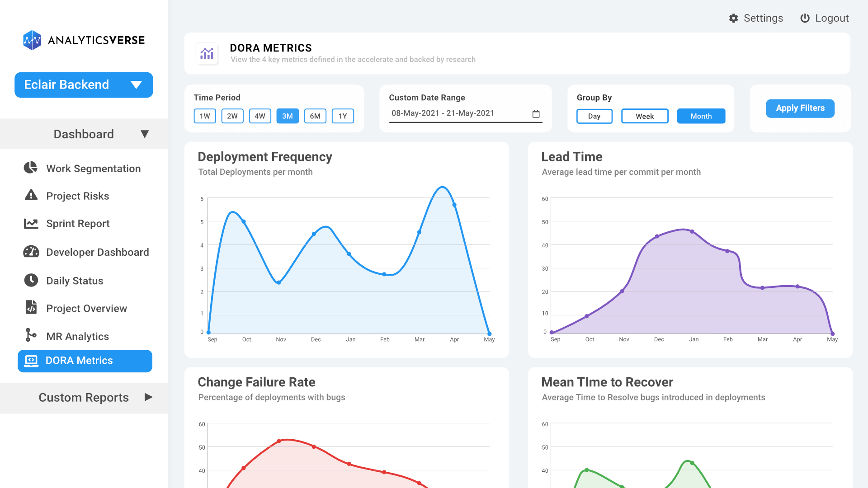Expand the Eclair Backend project dropdown
This screenshot has height=488, width=868.
[137, 84]
